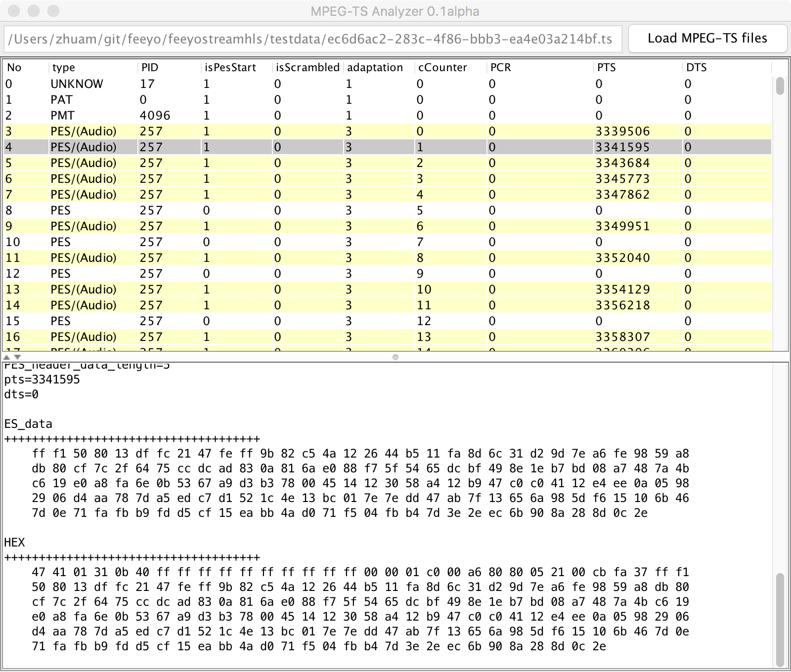Click the HEX heading in details
791x672 pixels.
click(14, 543)
